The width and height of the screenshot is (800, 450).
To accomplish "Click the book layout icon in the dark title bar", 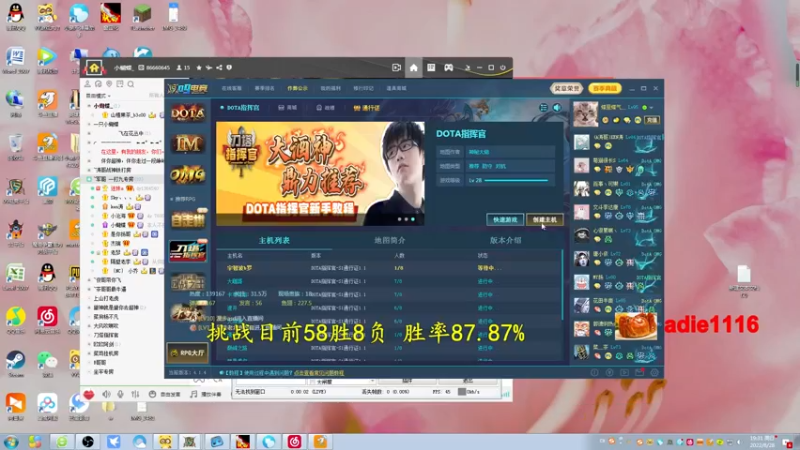I will point(431,68).
